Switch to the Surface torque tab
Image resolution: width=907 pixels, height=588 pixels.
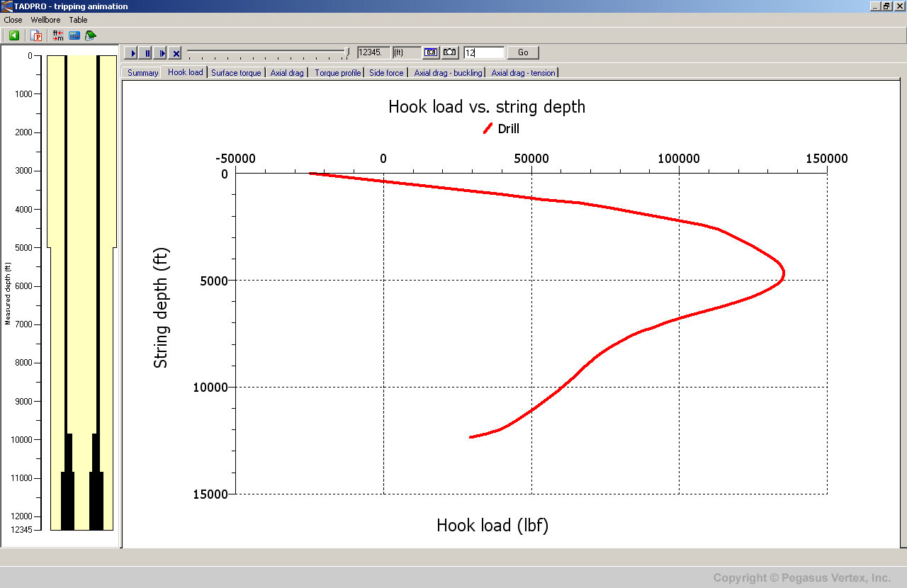click(236, 72)
